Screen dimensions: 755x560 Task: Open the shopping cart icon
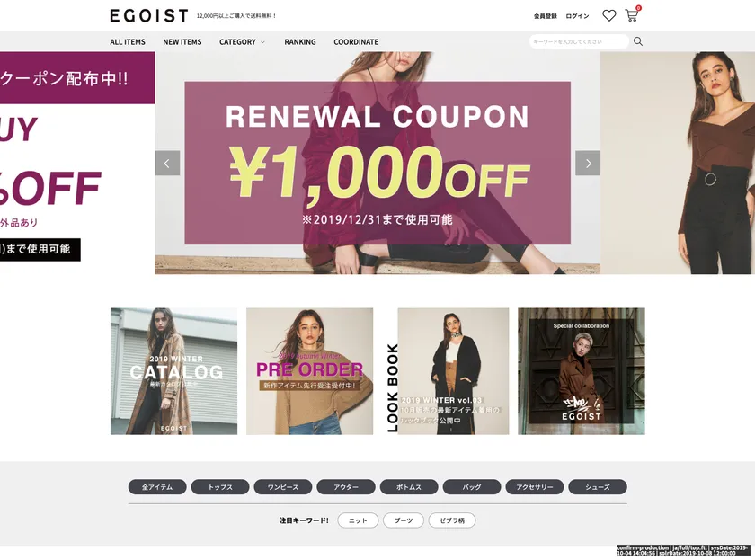tap(632, 15)
